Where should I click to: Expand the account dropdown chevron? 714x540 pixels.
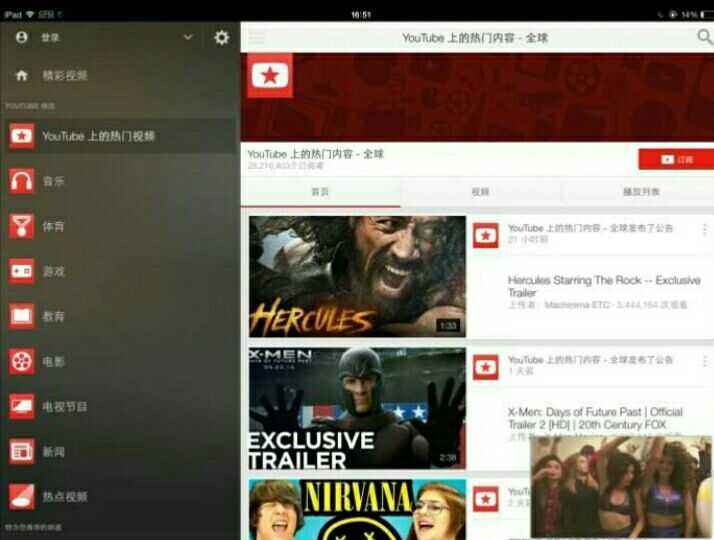pos(188,37)
